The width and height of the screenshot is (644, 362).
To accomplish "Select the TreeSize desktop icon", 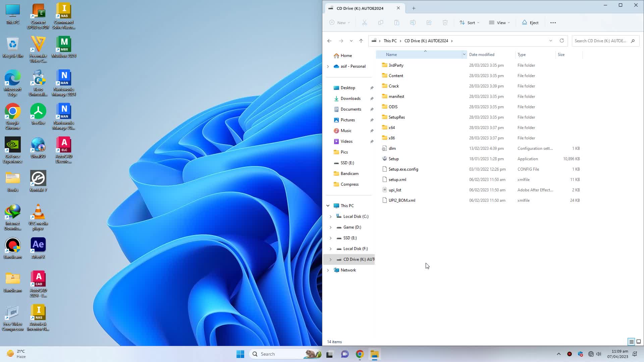I will click(38, 114).
